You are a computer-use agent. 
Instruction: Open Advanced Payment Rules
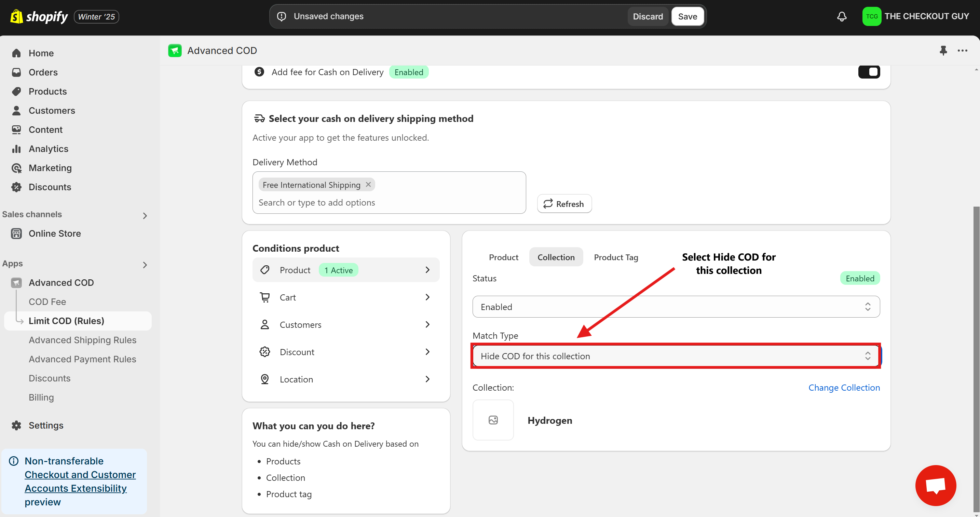[82, 359]
